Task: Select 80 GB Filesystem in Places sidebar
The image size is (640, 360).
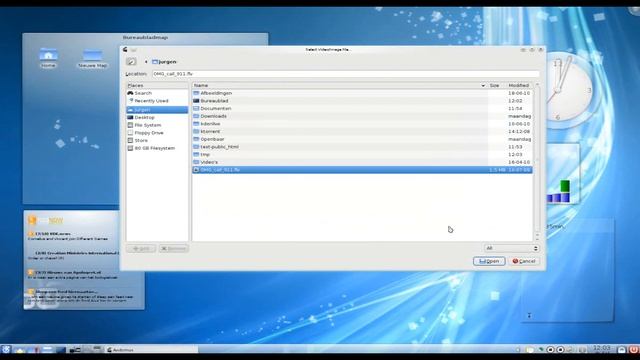Action: click(157, 148)
